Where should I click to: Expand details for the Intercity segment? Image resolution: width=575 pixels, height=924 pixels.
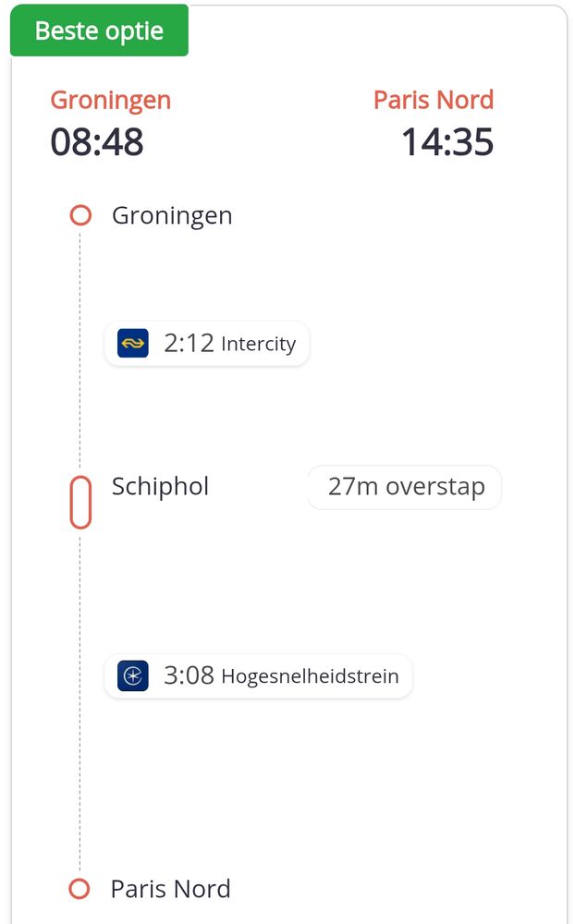tap(206, 343)
